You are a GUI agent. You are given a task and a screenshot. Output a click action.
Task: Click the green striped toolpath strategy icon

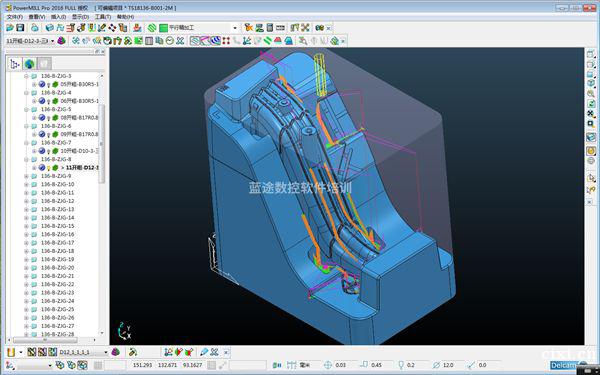[x=152, y=28]
